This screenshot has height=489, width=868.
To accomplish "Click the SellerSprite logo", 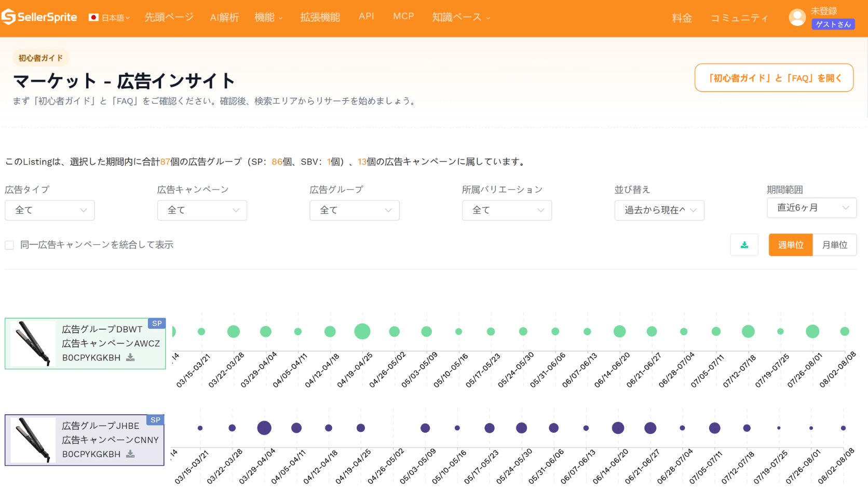I will (x=39, y=17).
